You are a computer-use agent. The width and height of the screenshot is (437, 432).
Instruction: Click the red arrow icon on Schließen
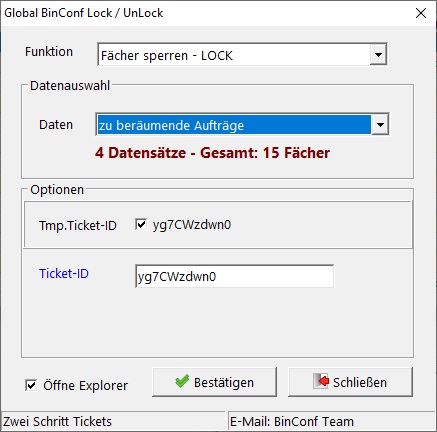pos(321,381)
